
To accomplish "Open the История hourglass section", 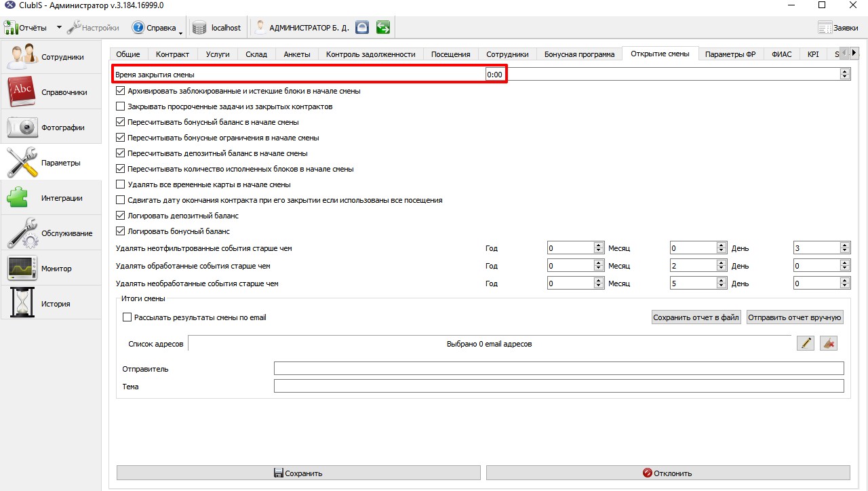I will (x=51, y=304).
